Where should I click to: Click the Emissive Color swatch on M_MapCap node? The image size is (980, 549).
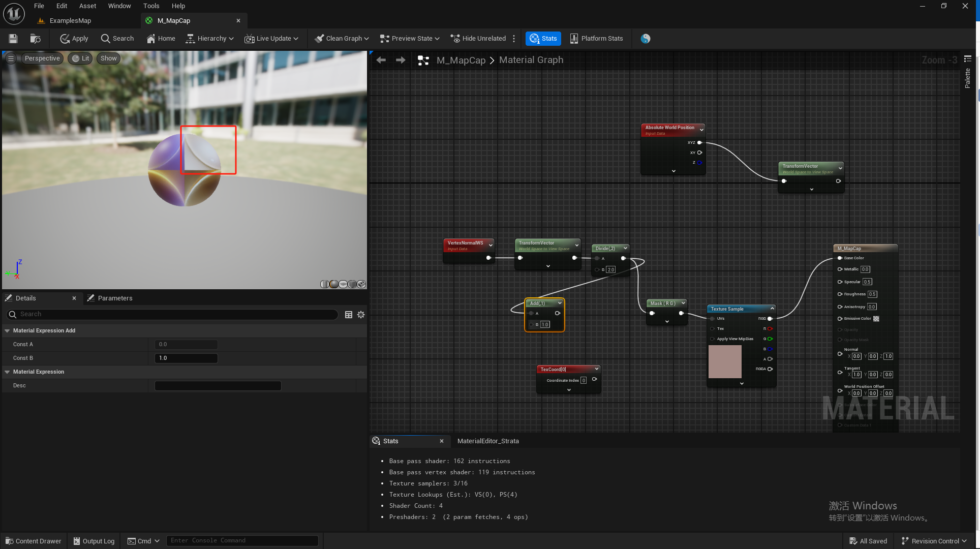click(876, 319)
